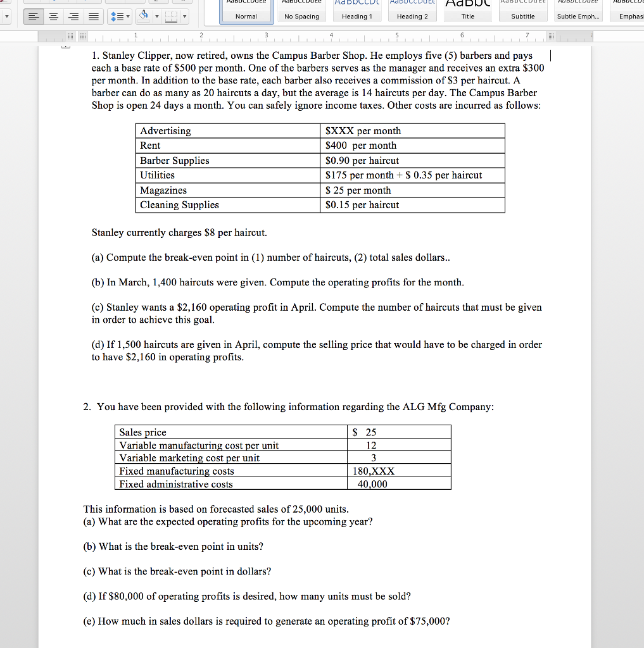644x648 pixels.
Task: Toggle justified paragraph alignment off
Action: pyautogui.click(x=93, y=16)
